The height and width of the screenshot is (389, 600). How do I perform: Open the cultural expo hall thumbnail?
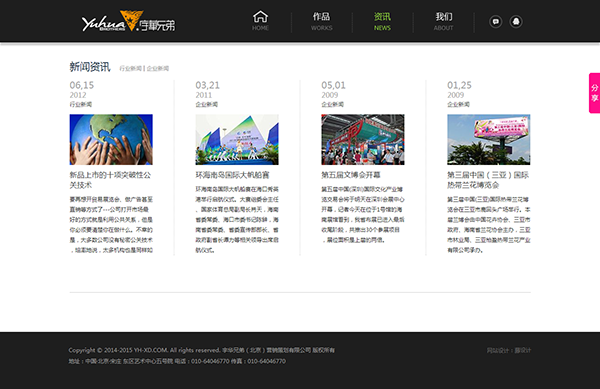pos(363,140)
